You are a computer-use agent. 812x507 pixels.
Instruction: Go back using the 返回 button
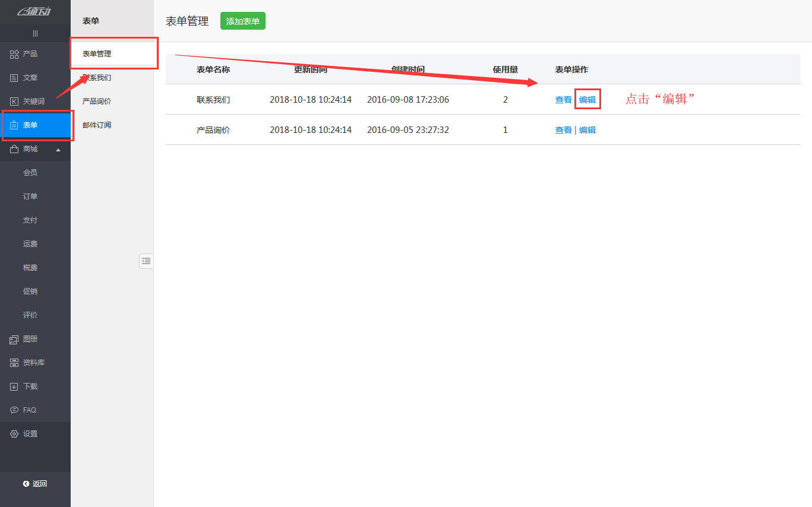[35, 483]
